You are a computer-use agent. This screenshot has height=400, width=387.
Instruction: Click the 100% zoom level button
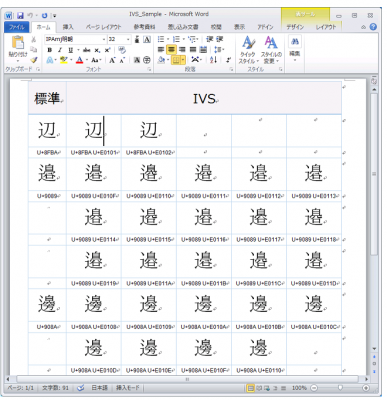[299, 388]
